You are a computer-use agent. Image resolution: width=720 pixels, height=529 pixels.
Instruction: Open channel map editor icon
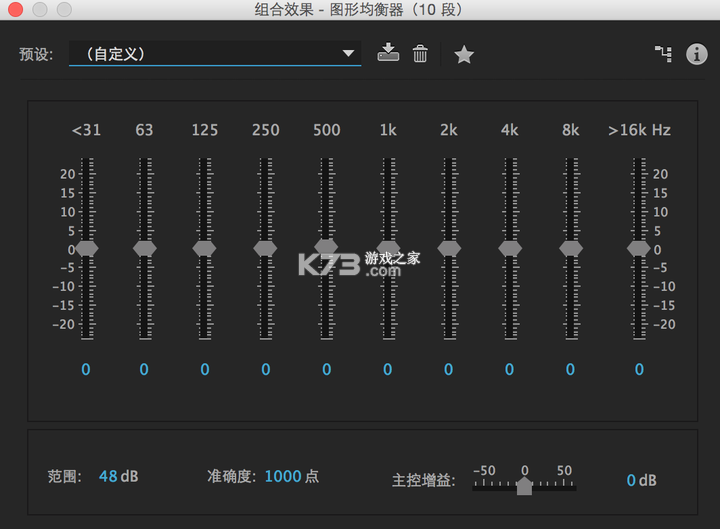click(663, 54)
